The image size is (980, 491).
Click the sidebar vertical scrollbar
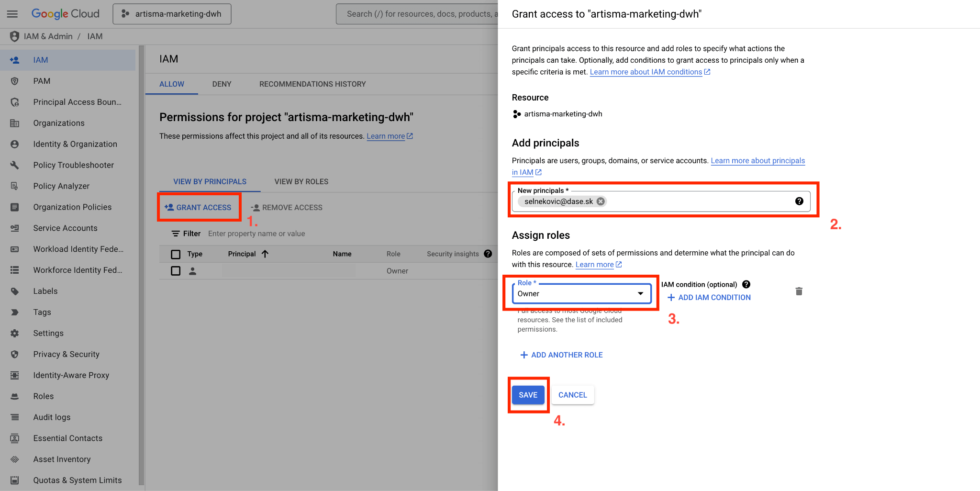pos(141,266)
